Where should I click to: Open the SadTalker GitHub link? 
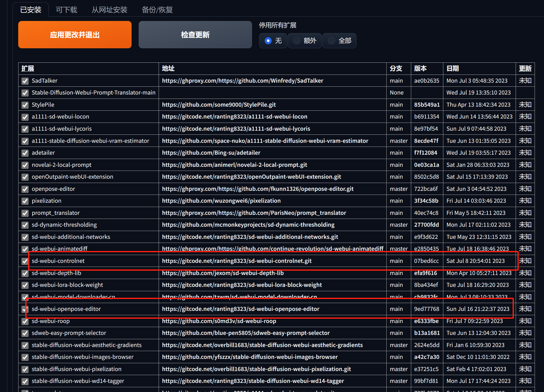pos(243,81)
